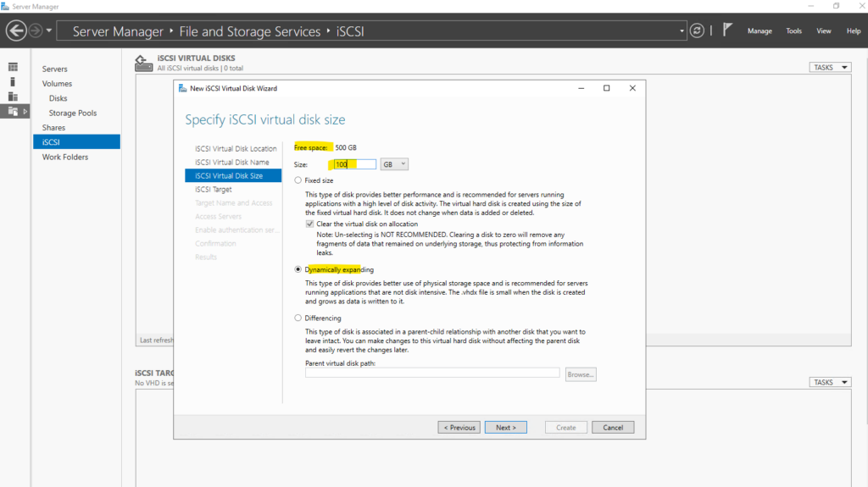Select Storage Pools in the navigation pane
868x487 pixels.
click(72, 113)
